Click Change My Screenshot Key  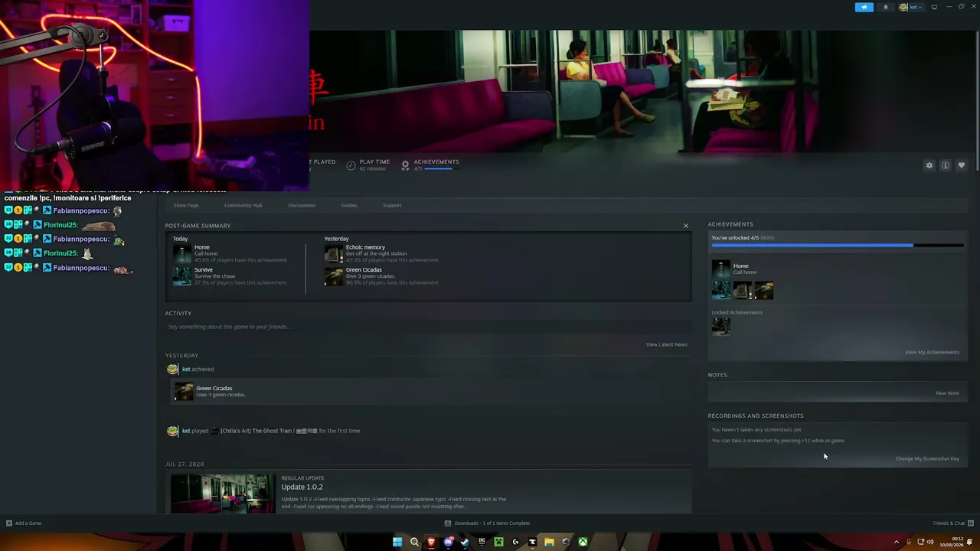tap(927, 458)
